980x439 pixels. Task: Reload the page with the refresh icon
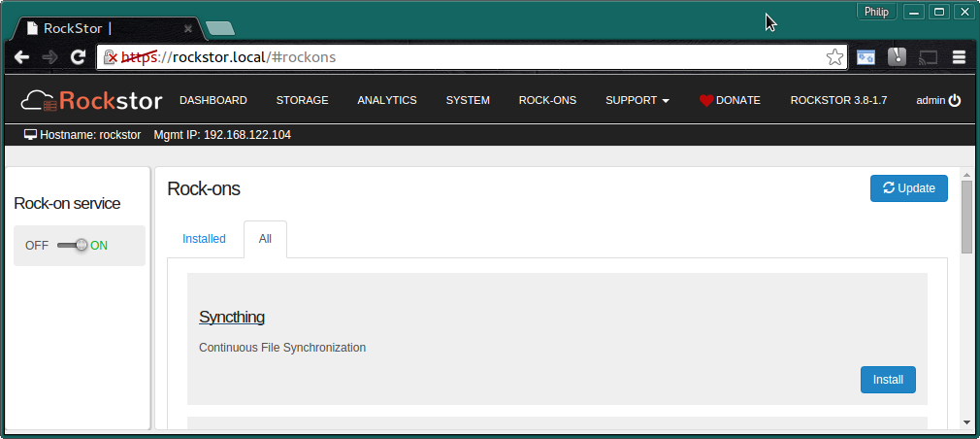78,57
